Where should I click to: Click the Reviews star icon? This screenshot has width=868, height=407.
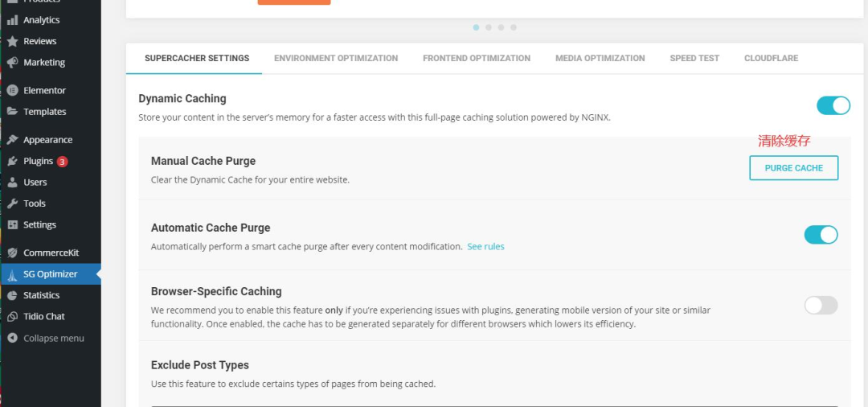12,41
